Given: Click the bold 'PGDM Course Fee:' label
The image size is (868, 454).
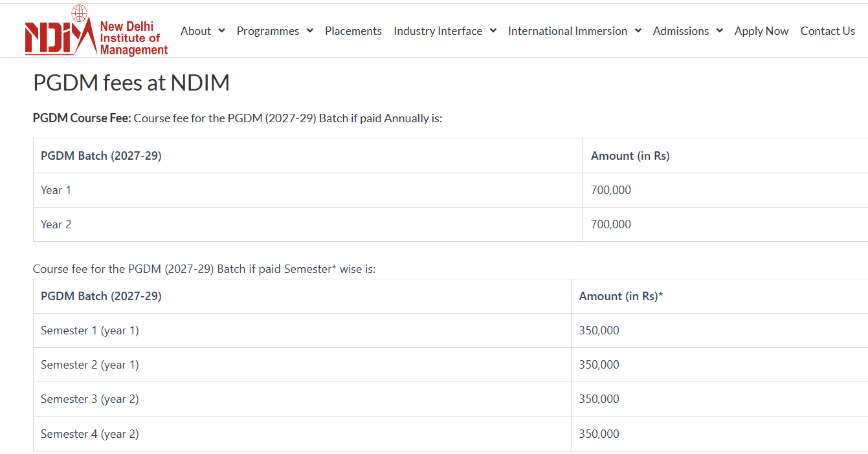Looking at the screenshot, I should pyautogui.click(x=82, y=118).
